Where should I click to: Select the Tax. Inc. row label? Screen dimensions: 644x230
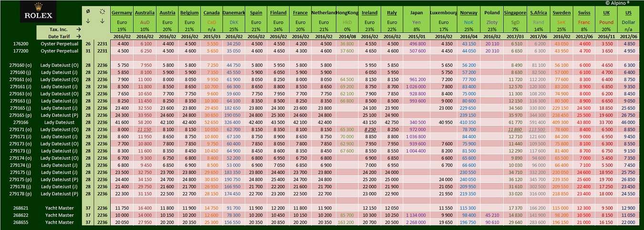(x=58, y=29)
